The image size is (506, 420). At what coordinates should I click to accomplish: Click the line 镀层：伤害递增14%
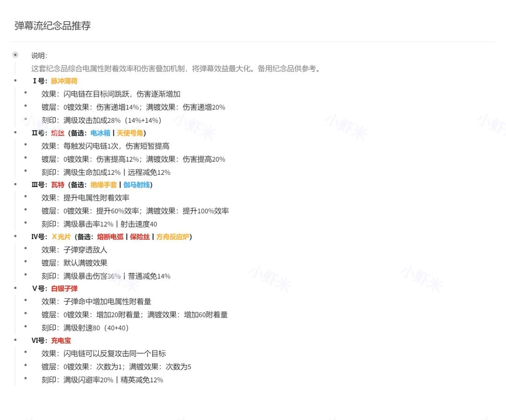(x=133, y=107)
